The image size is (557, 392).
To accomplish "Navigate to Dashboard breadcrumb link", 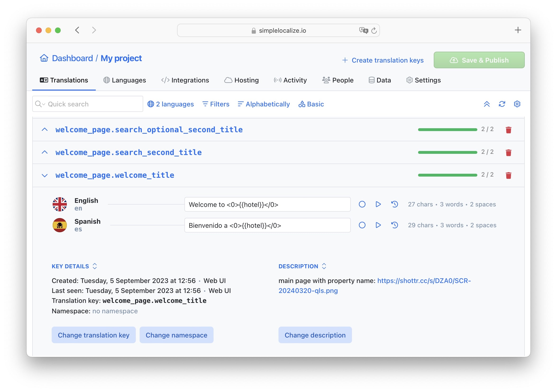I will (72, 58).
